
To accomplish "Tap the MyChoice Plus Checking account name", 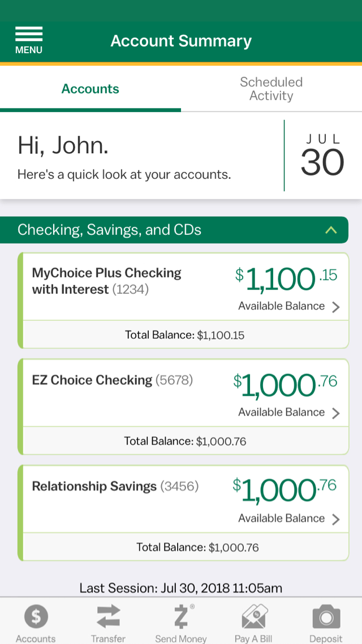I will coord(106,281).
